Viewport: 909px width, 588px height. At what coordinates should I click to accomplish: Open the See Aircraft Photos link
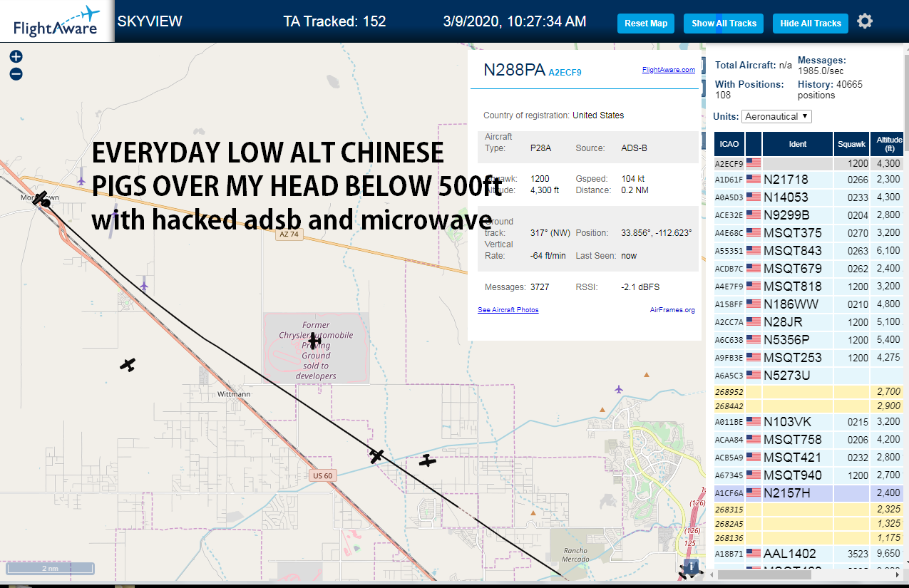coord(508,310)
